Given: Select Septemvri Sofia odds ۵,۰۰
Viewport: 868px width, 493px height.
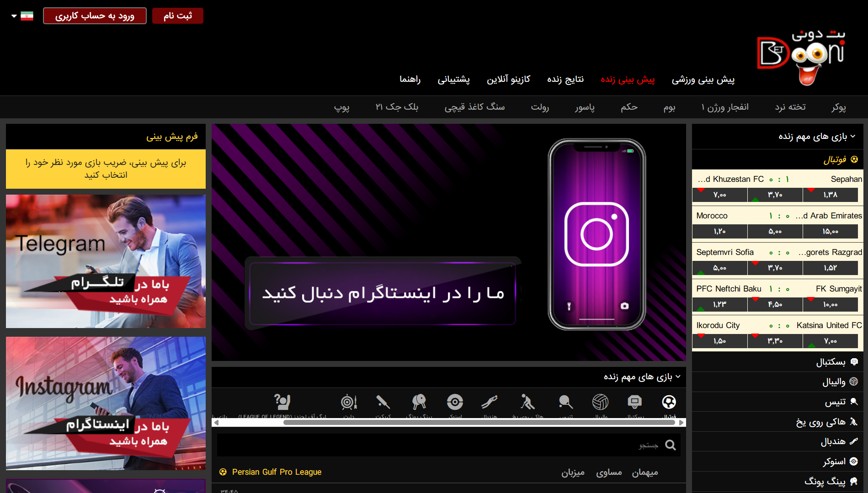Looking at the screenshot, I should [x=719, y=268].
